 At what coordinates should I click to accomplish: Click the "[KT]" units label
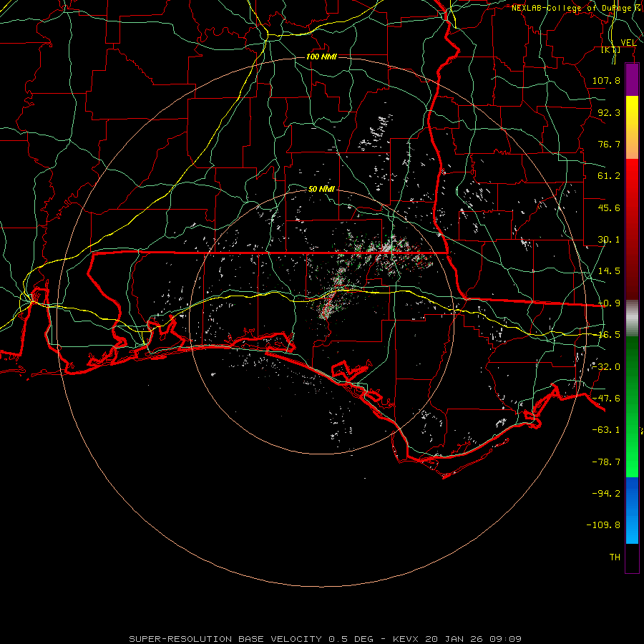pos(610,50)
